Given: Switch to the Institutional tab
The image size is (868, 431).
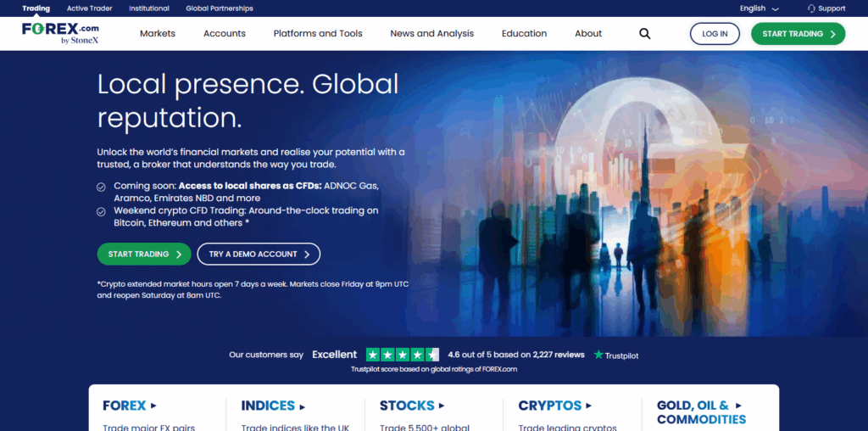Looking at the screenshot, I should [x=149, y=8].
